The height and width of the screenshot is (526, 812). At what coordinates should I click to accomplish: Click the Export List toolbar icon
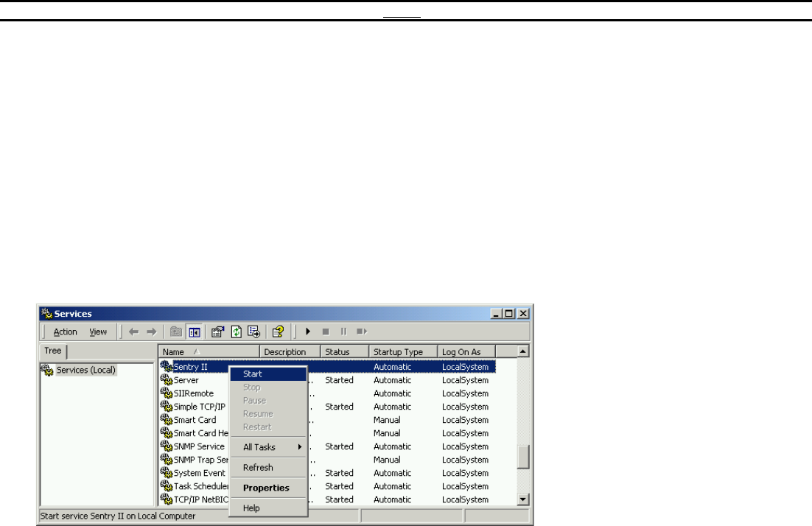coord(253,332)
